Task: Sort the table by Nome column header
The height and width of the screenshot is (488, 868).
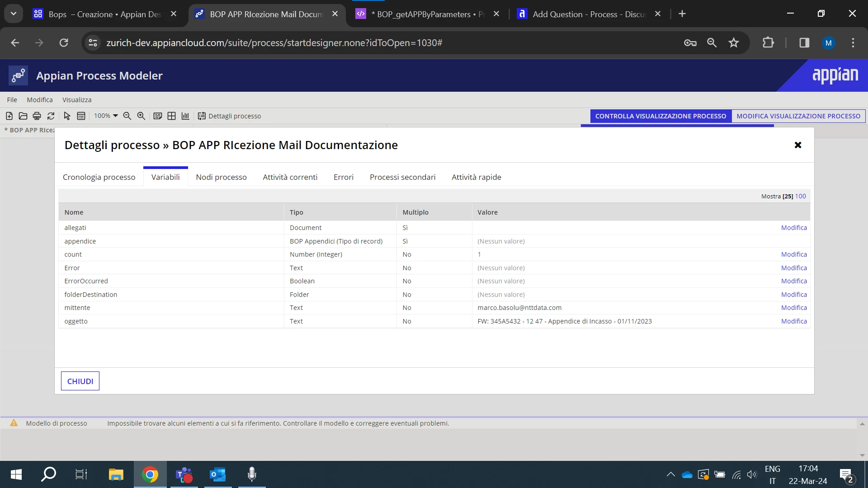Action: (74, 212)
